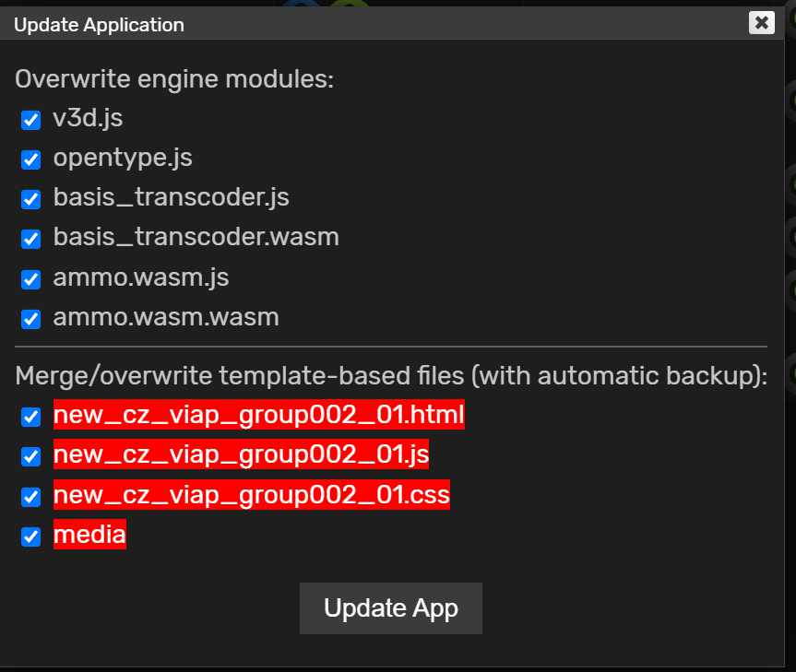Disable the new_cz_viap_group002_01.css checkbox

(x=31, y=497)
